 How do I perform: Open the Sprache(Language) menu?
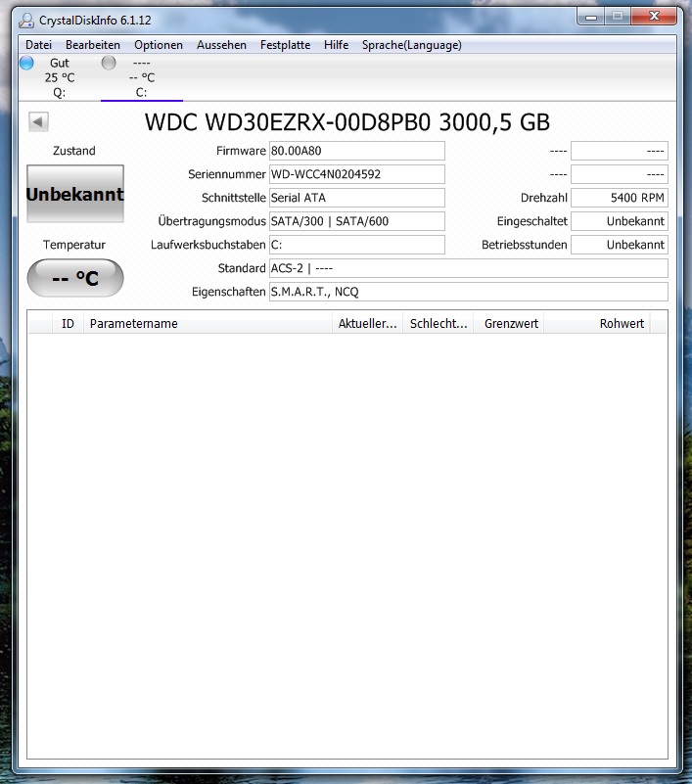tap(411, 45)
